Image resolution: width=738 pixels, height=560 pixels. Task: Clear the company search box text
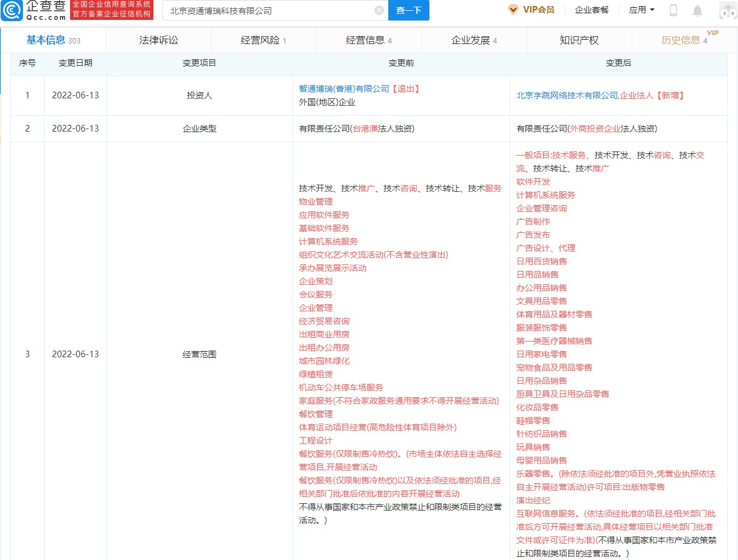tap(379, 10)
